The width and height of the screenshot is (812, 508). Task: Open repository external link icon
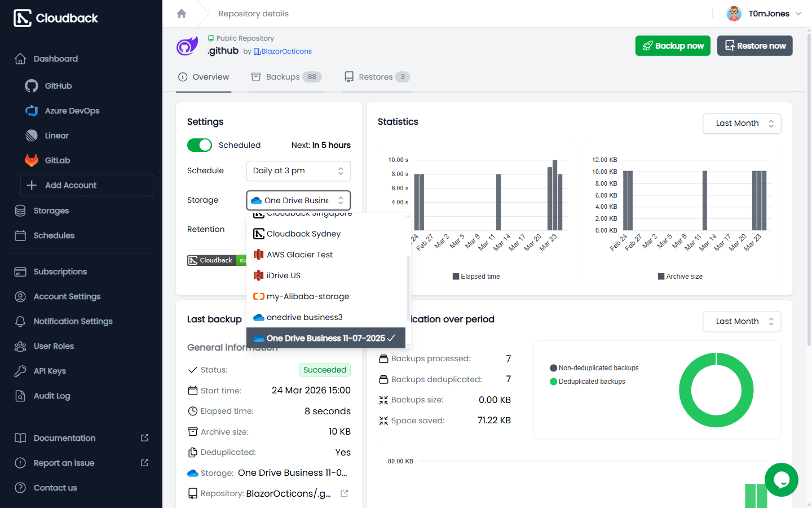pos(345,493)
